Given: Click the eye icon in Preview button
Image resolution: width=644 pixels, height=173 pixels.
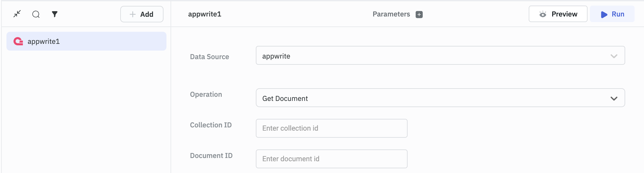Looking at the screenshot, I should (543, 14).
